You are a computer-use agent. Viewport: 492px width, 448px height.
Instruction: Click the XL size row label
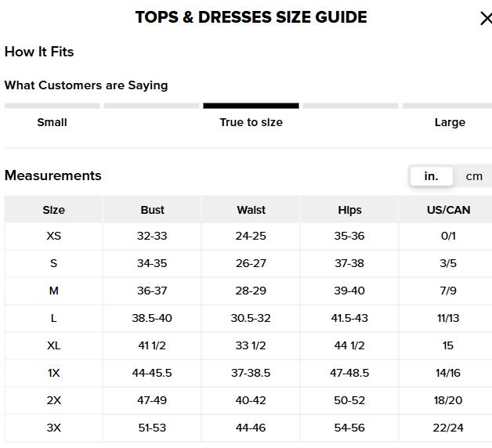(x=53, y=345)
